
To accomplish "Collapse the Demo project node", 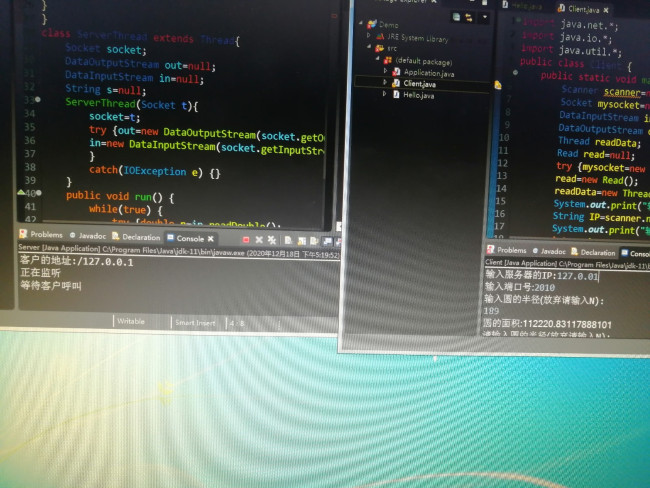I will 361,23.
